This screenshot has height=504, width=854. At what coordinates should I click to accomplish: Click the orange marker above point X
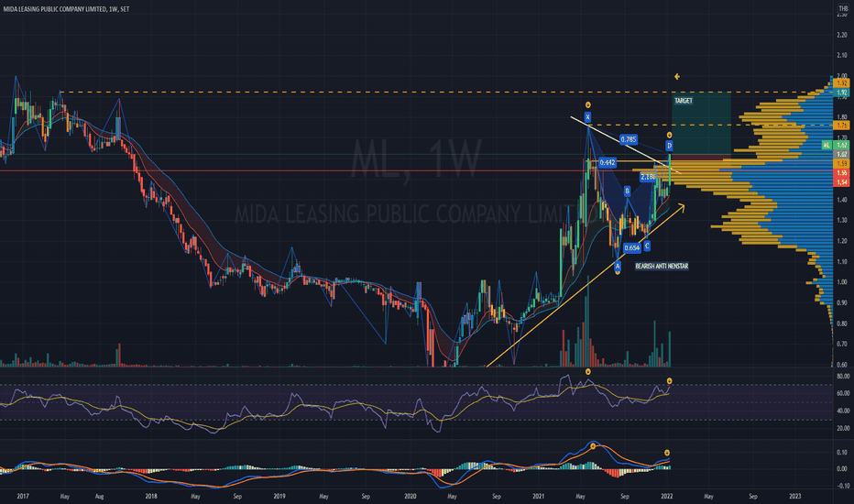coord(587,104)
